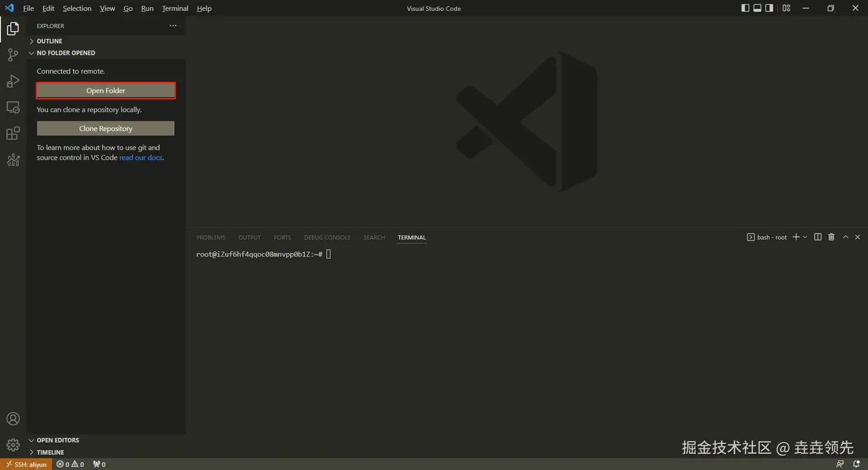Open the Terminal menu
The image size is (868, 470).
[x=175, y=8]
